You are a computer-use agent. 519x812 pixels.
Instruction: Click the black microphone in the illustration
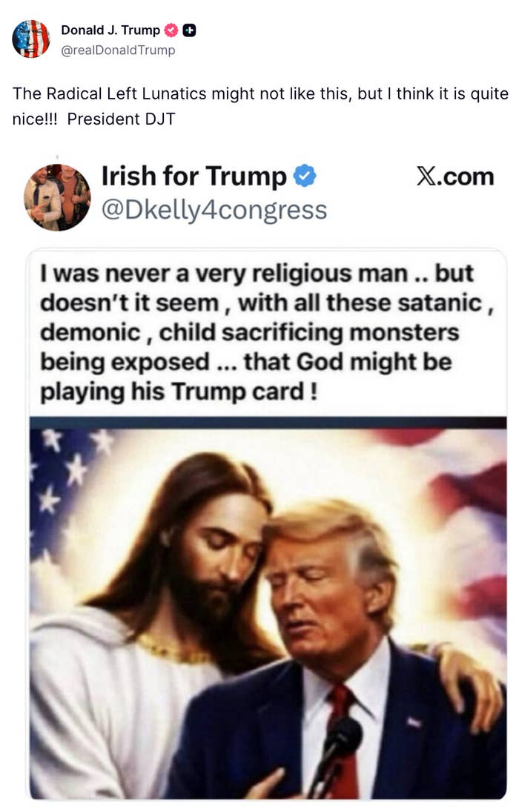click(337, 751)
